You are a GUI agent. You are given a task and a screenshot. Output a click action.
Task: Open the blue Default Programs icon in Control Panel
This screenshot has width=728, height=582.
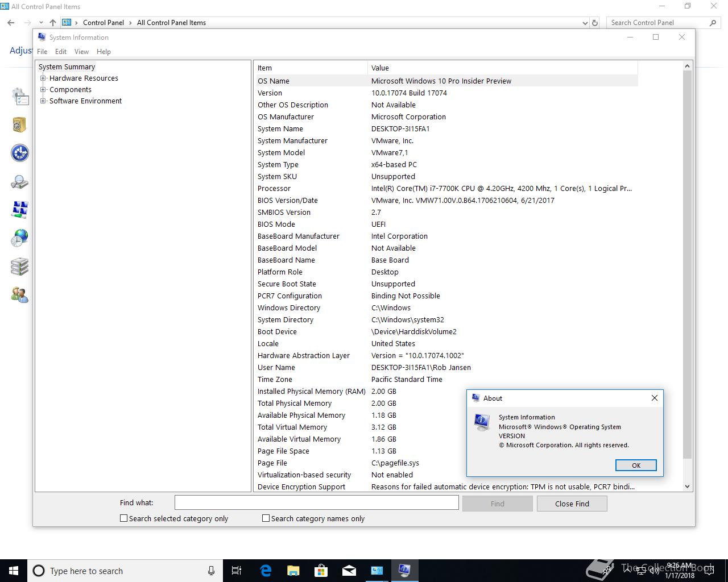[20, 153]
